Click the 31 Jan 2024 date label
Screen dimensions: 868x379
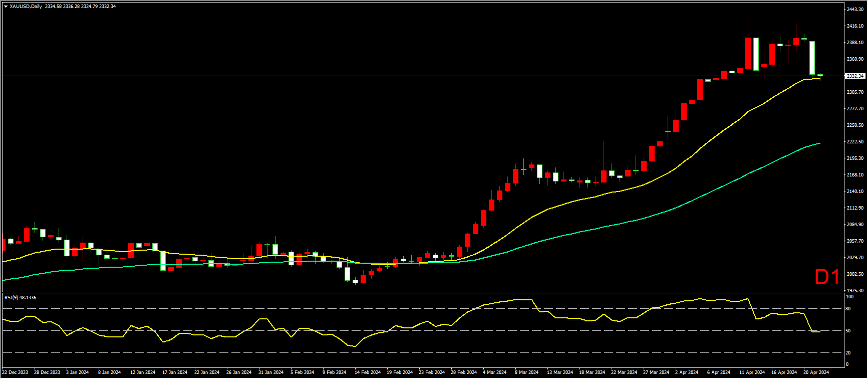click(x=271, y=372)
